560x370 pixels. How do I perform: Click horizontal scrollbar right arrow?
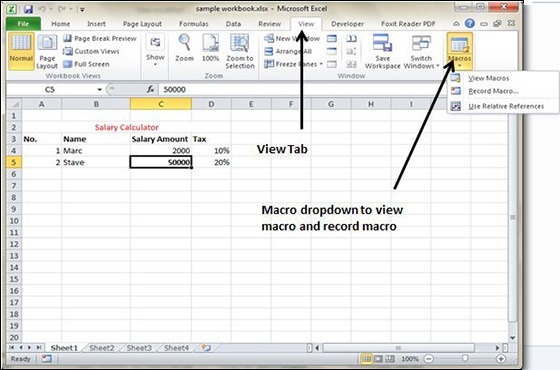pos(497,348)
